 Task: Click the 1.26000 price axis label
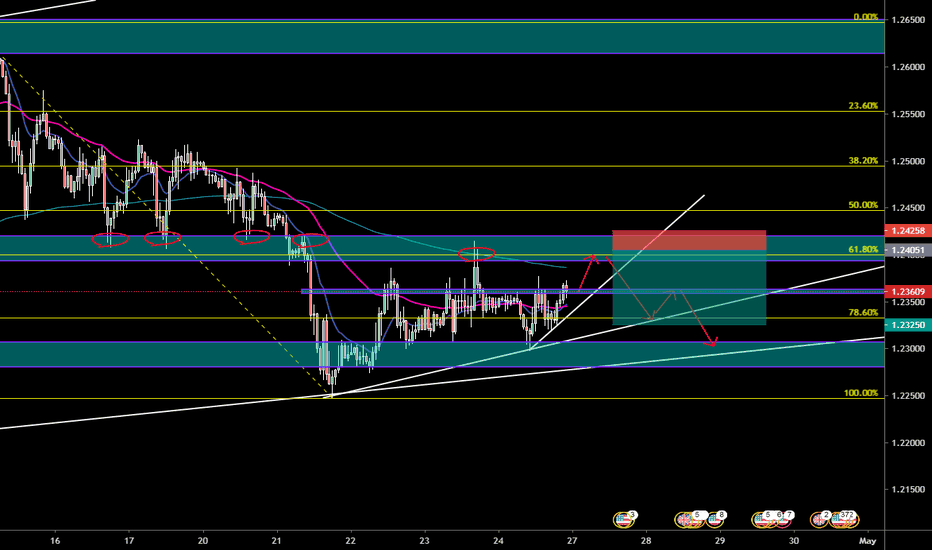(908, 67)
